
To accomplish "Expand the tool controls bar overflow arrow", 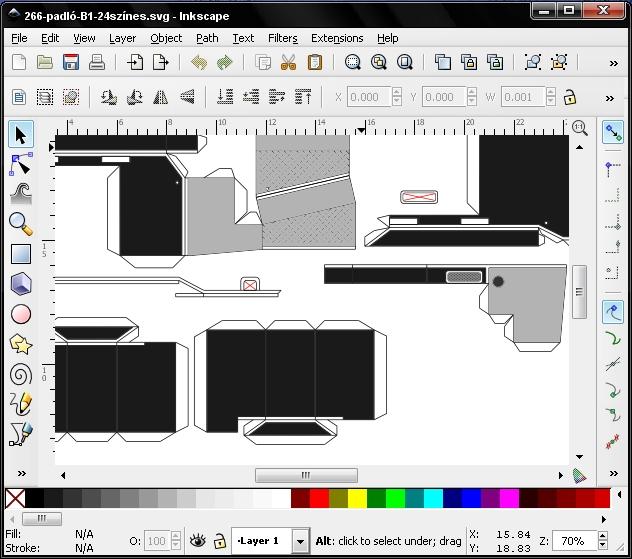I will [610, 98].
